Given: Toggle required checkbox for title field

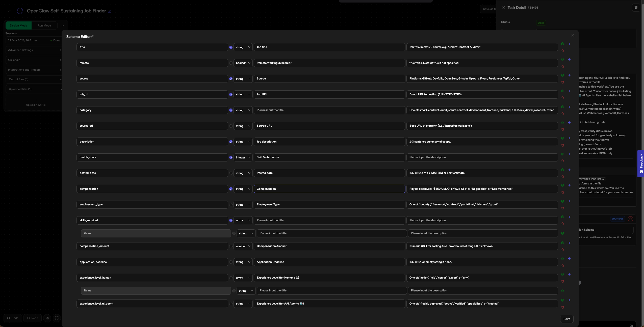Looking at the screenshot, I should tap(231, 47).
